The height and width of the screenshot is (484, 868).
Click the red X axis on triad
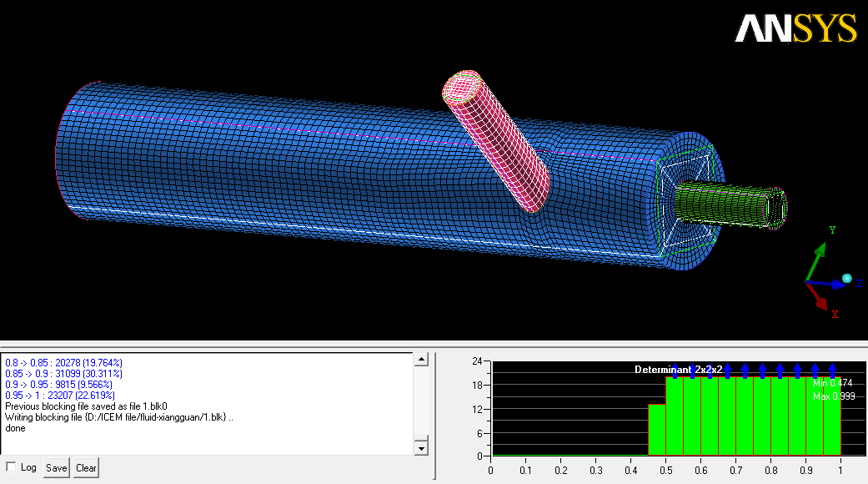point(824,300)
